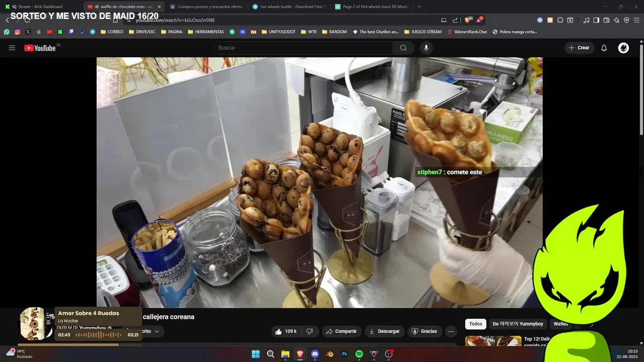
Task: Open the CORREO bookmarks folder
Action: click(x=112, y=32)
